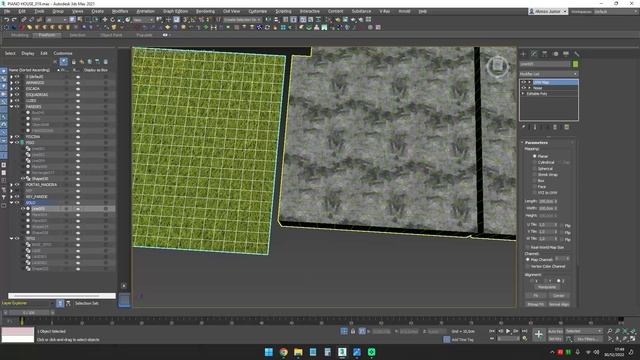Switch to the Freeform ribbon tab

[x=47, y=35]
